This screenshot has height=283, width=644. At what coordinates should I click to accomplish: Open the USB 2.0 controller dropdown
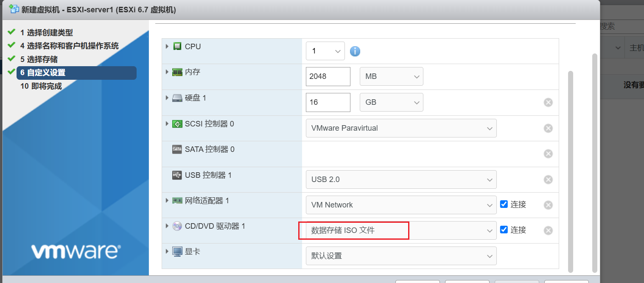401,179
